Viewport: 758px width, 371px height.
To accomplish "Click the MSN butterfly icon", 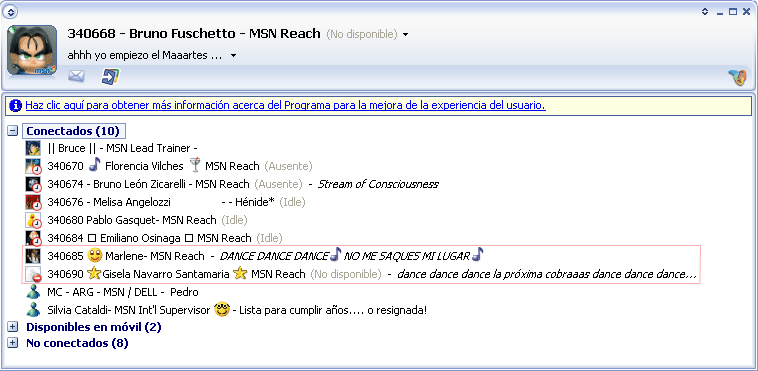I will 738,77.
